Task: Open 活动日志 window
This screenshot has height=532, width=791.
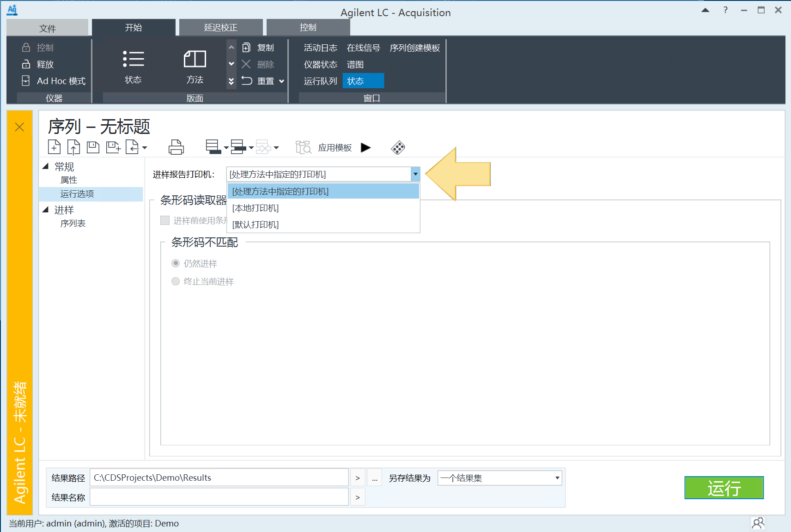Action: pos(321,48)
